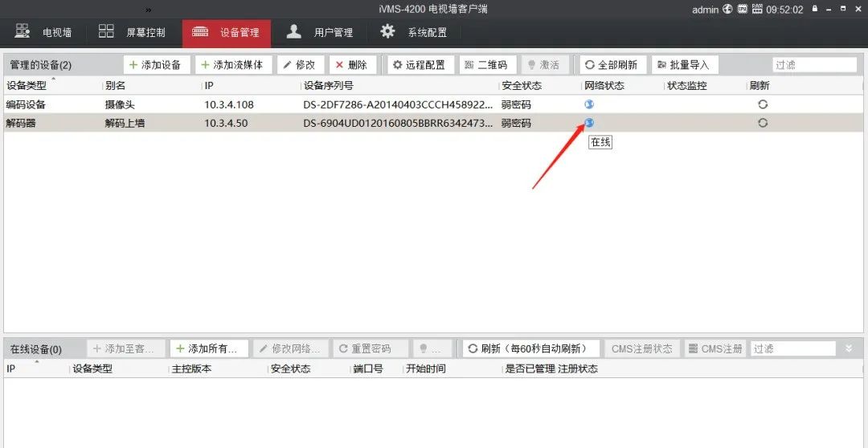Click the 修改网络... button

(x=291, y=348)
